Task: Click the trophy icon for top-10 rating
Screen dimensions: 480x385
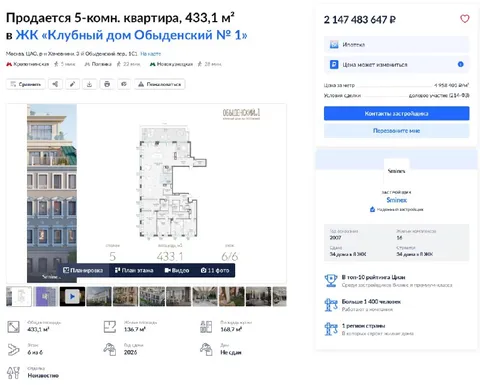Action: point(331,281)
